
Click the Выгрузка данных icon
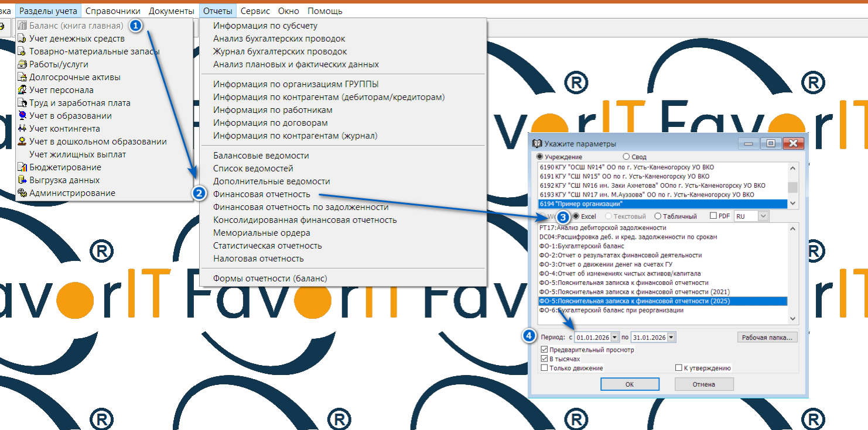22,180
